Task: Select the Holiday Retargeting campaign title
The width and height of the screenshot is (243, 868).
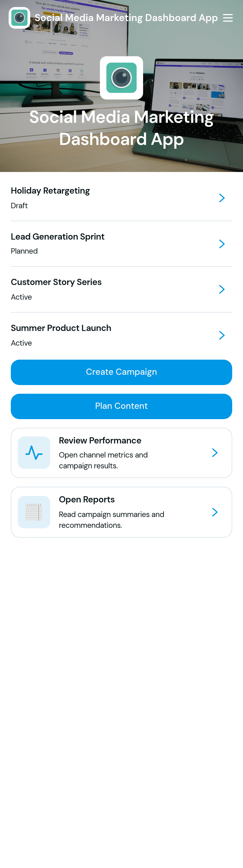Action: click(x=50, y=191)
